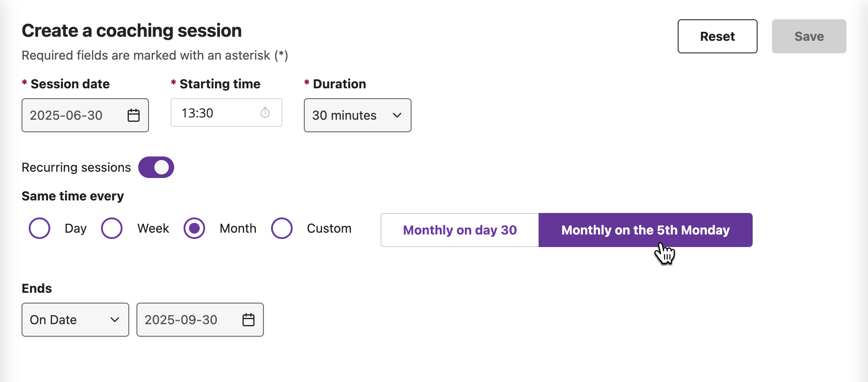This screenshot has width=868, height=382.
Task: Focus the Session date 2025-06-30 field
Action: pyautogui.click(x=85, y=115)
